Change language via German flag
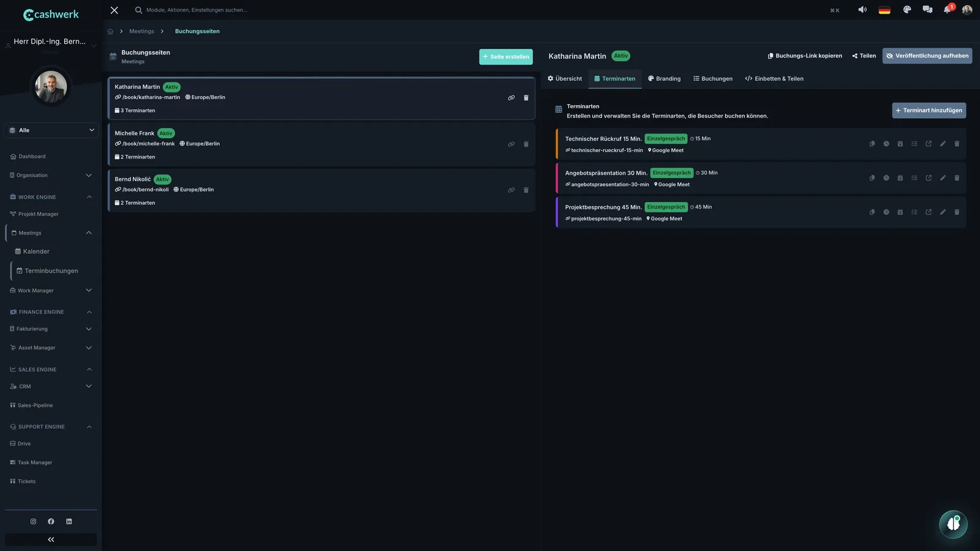The image size is (980, 551). click(884, 10)
